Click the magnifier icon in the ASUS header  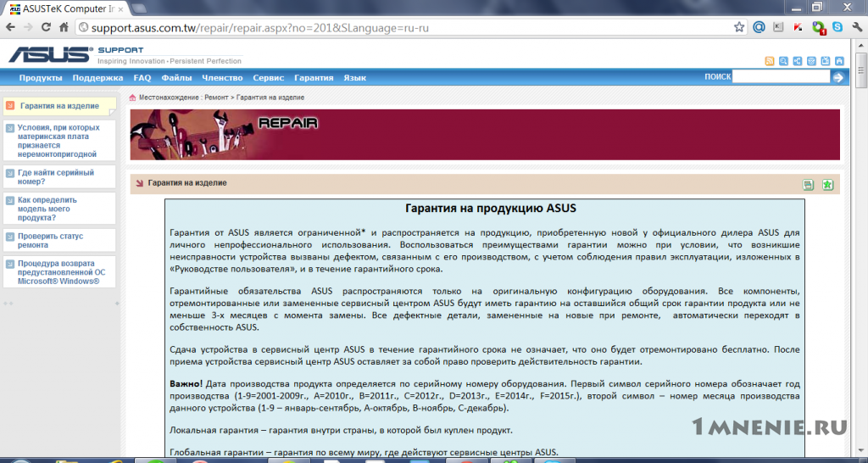[783, 61]
